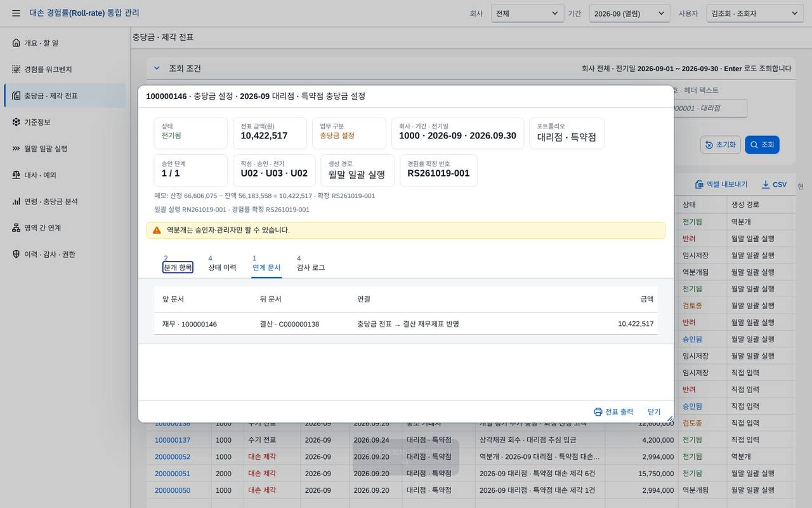The image size is (812, 508).
Task: Click the home icon beside 개요 · 할 일
Action: pos(16,43)
